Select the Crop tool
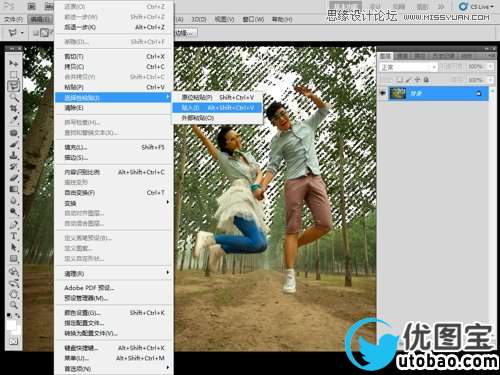 tap(14, 109)
